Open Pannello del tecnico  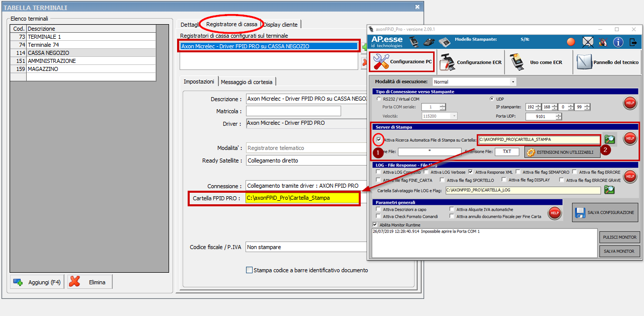click(608, 62)
